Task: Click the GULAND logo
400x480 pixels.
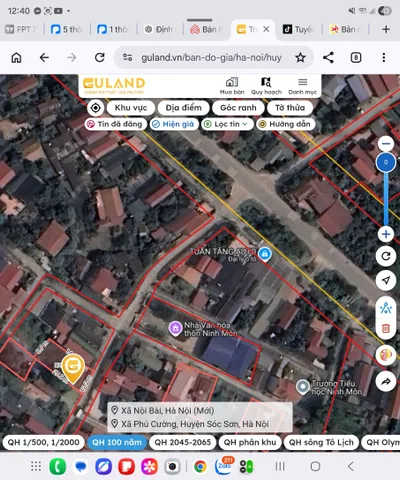Action: point(114,86)
